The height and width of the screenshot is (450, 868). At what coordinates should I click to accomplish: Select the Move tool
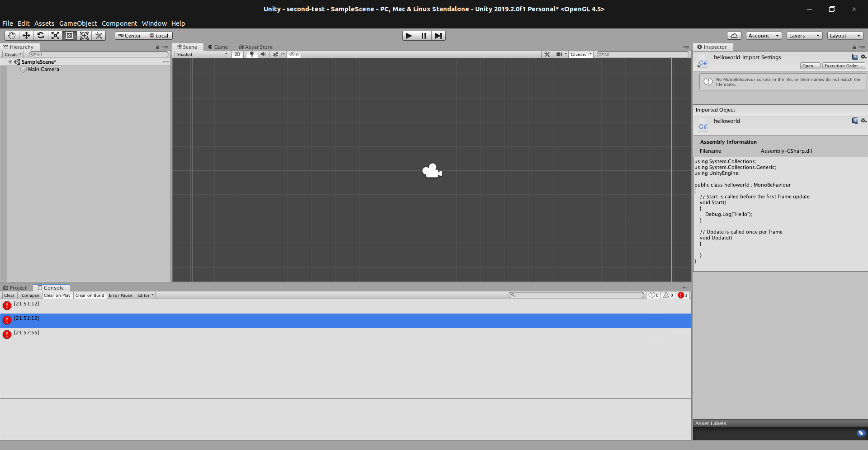pos(26,36)
